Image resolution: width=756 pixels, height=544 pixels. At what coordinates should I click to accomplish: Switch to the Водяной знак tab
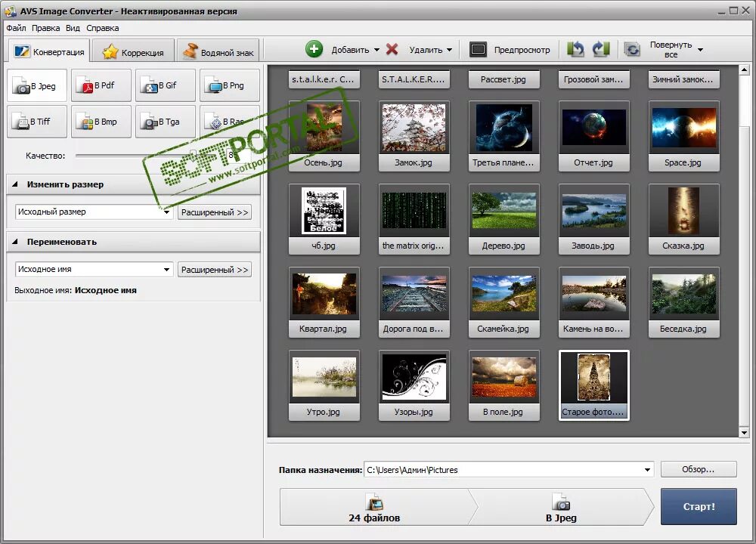218,52
